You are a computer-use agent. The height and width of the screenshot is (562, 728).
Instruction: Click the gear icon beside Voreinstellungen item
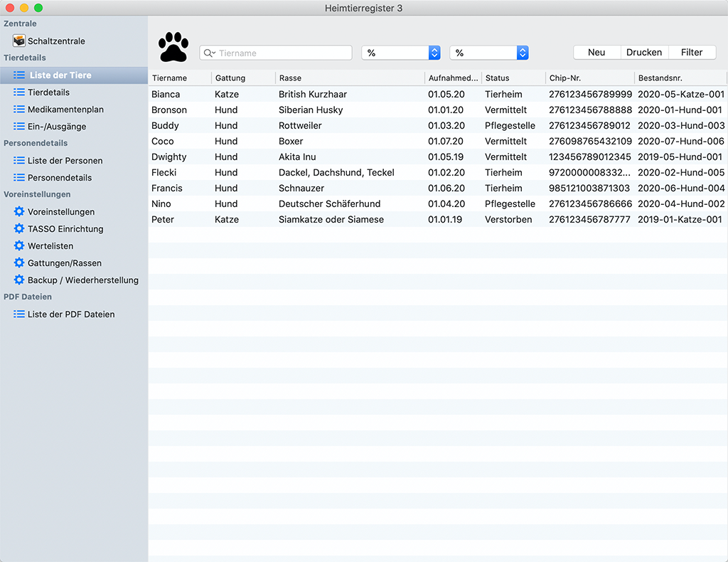19,211
